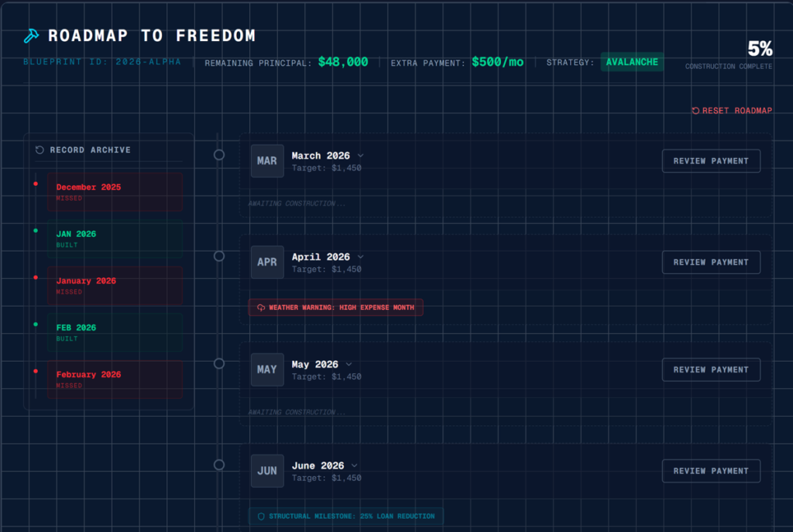Click the hammer icon beside Roadmap to Freedom
The height and width of the screenshot is (532, 793).
pos(30,35)
